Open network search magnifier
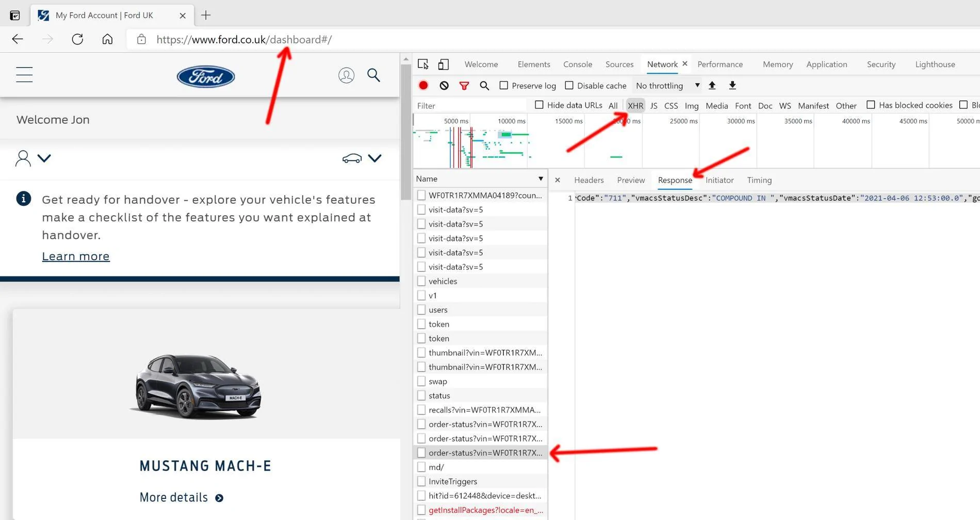The image size is (980, 520). 484,86
